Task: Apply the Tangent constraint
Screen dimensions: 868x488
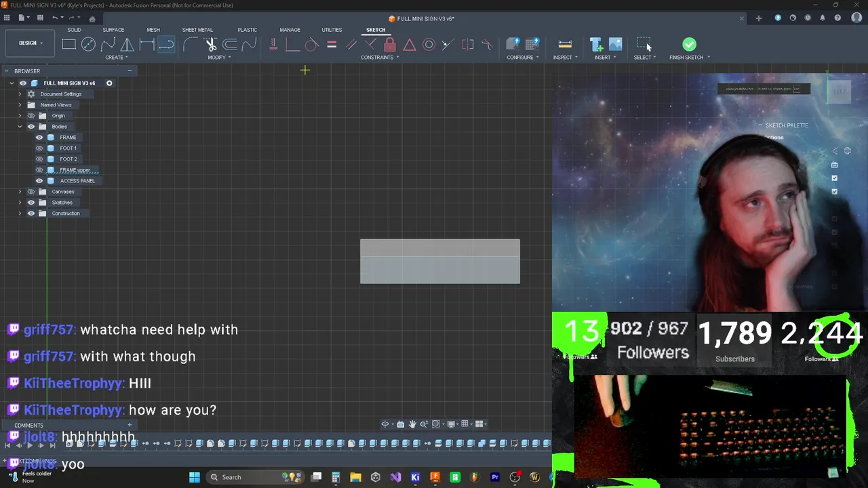Action: coord(311,45)
